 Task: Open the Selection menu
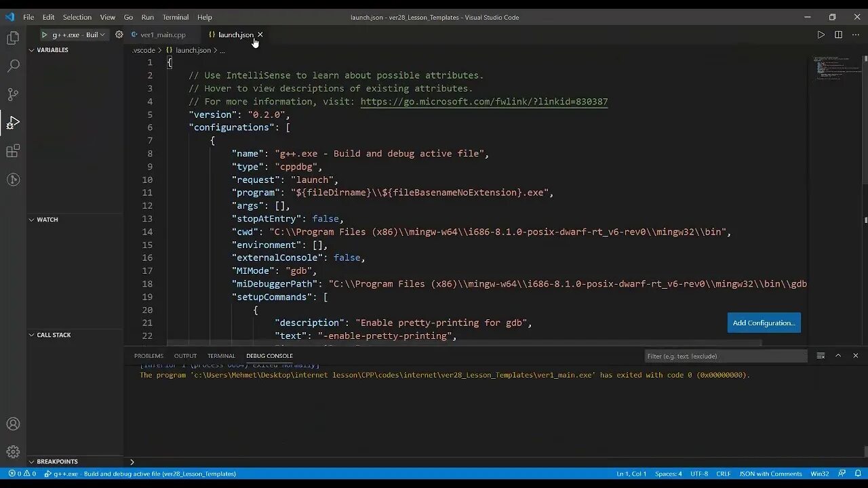(x=77, y=17)
